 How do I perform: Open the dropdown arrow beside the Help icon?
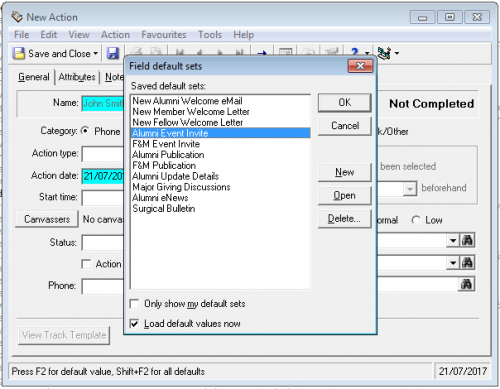[367, 53]
